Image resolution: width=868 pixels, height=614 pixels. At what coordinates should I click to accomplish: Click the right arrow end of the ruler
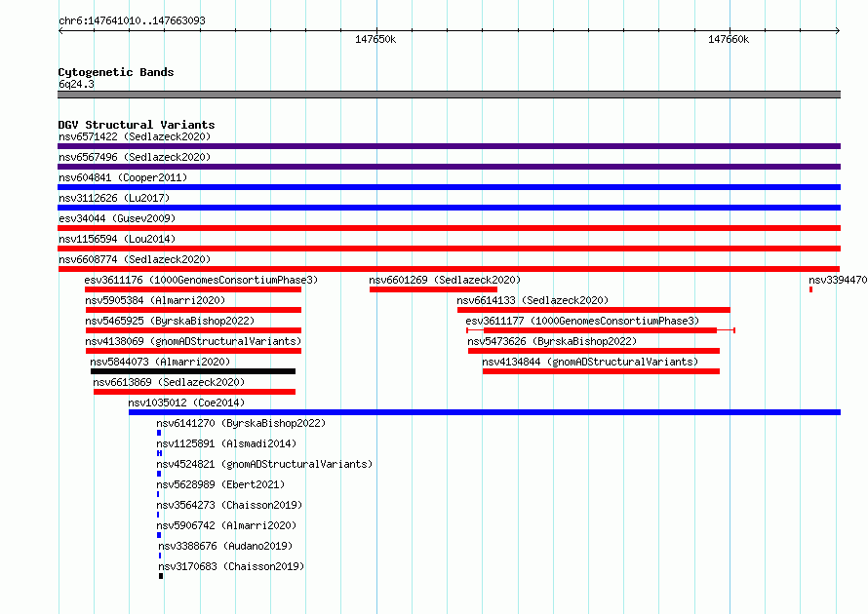tap(838, 31)
